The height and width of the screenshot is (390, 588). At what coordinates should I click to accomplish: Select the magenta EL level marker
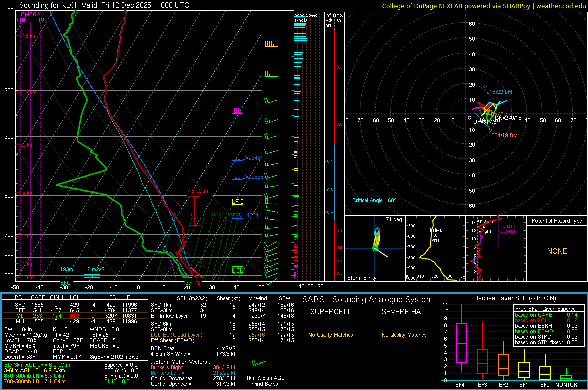click(238, 111)
